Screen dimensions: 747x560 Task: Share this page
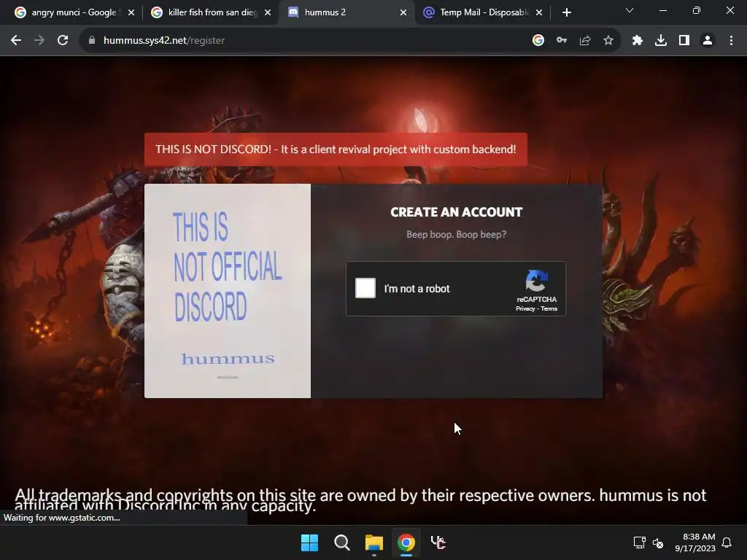(x=585, y=41)
